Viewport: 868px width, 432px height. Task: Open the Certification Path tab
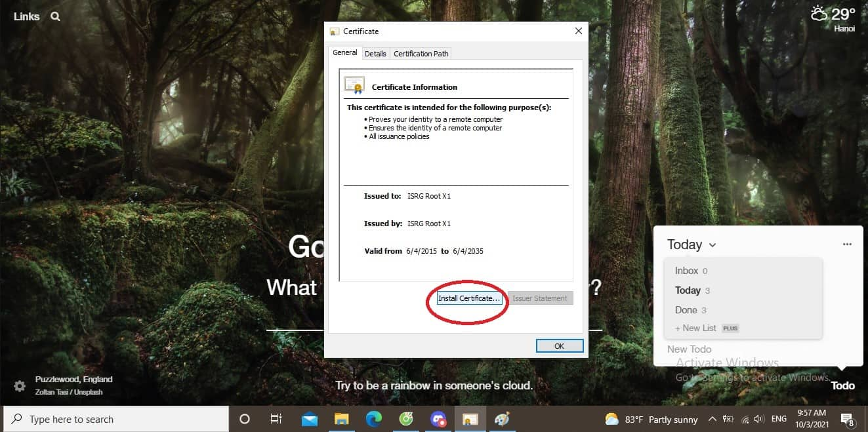click(x=421, y=53)
